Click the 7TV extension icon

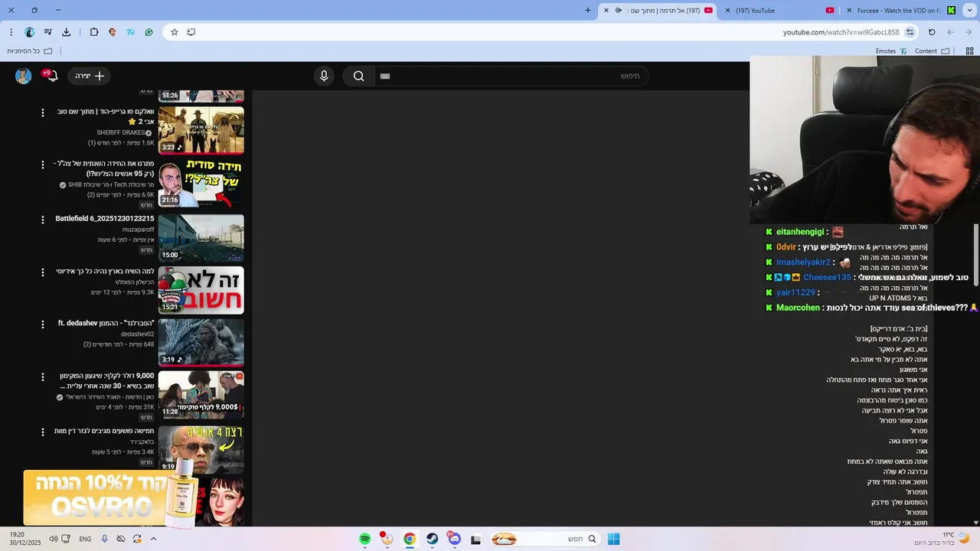pyautogui.click(x=131, y=32)
